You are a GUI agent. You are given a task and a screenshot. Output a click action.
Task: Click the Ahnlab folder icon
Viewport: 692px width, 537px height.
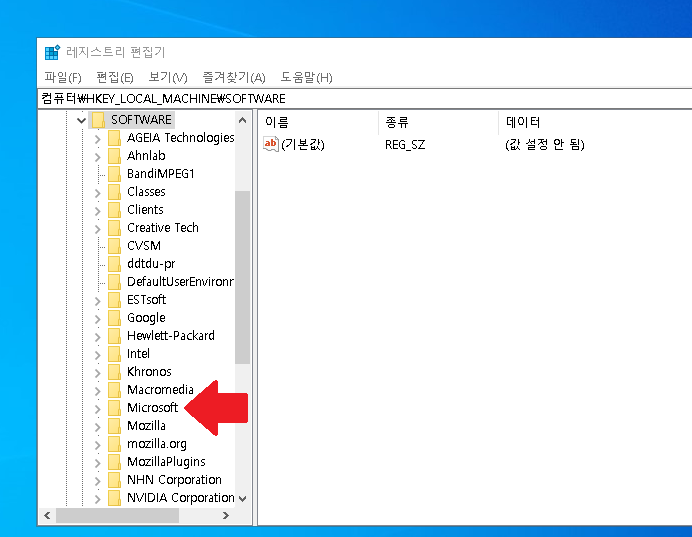(x=114, y=156)
